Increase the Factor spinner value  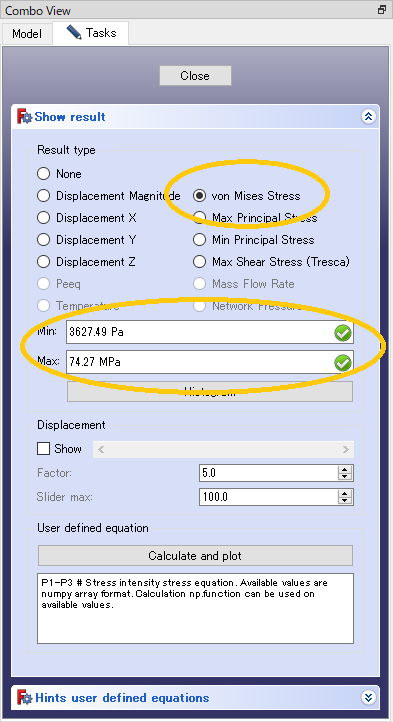(x=345, y=469)
